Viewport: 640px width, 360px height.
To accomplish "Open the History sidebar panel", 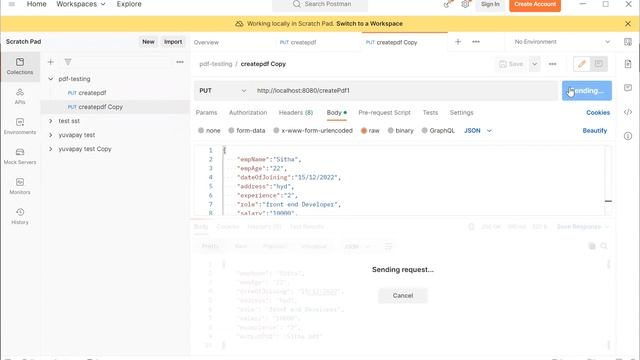I will tap(20, 216).
